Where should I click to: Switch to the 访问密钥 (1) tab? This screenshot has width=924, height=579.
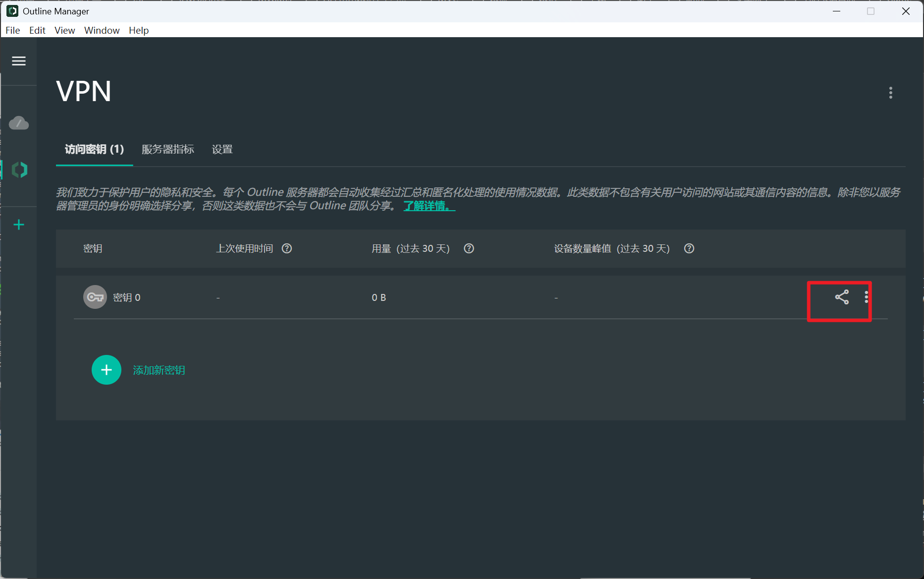point(94,149)
